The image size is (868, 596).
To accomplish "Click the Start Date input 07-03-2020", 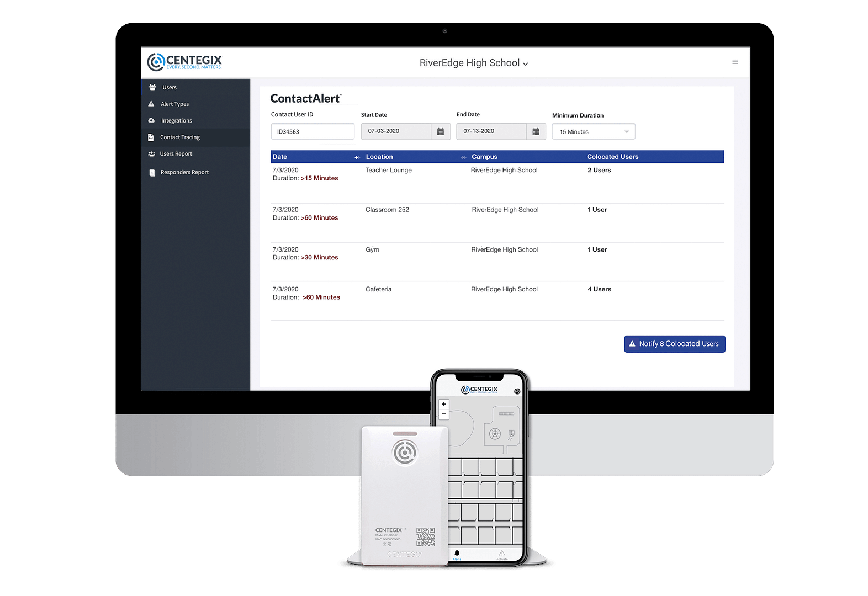I will (x=396, y=131).
